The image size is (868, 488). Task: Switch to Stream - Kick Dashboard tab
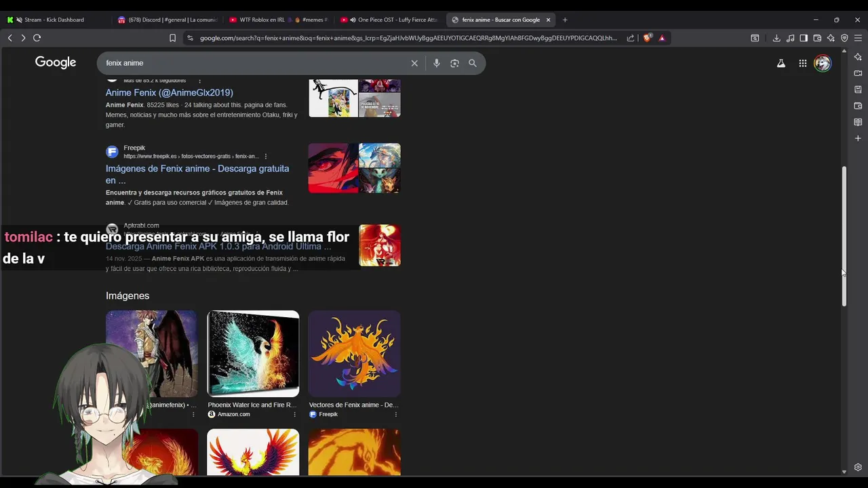click(x=54, y=20)
